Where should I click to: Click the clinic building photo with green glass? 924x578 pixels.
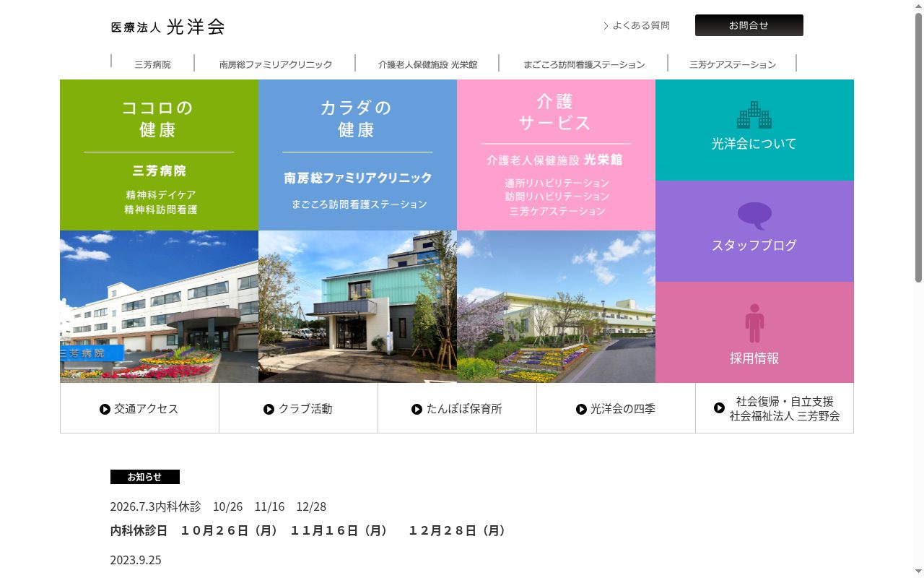[357, 306]
